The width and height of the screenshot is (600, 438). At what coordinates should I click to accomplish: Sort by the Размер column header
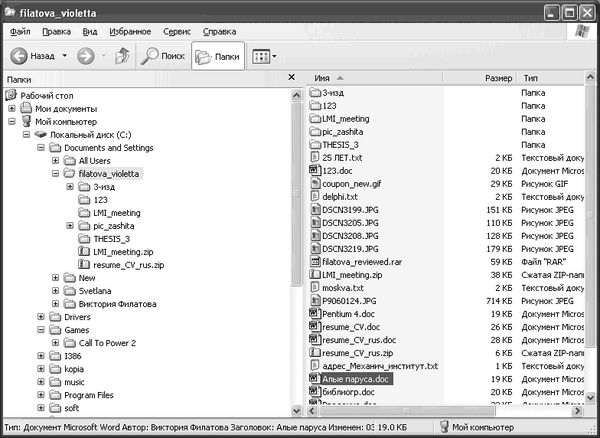click(497, 78)
